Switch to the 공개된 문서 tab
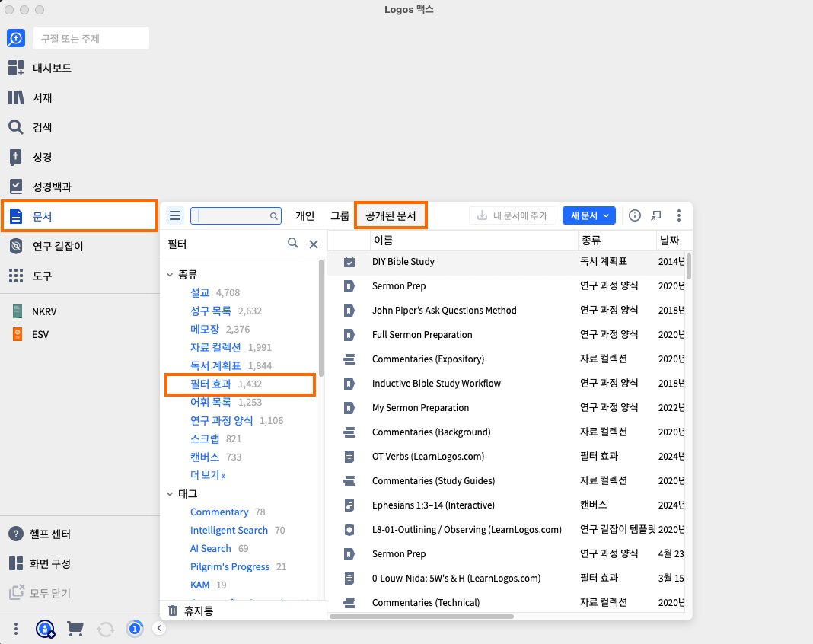813x644 pixels. point(391,215)
